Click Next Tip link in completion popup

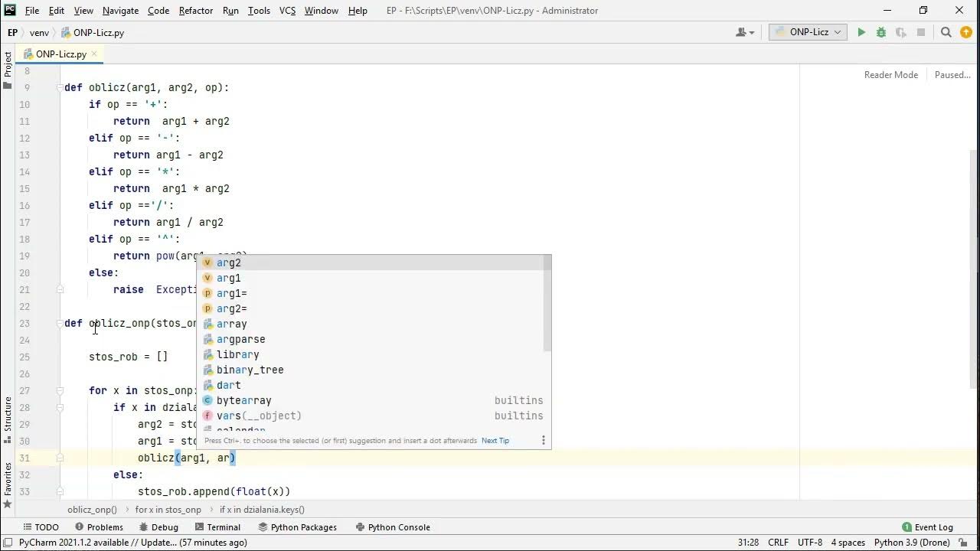[x=495, y=441]
